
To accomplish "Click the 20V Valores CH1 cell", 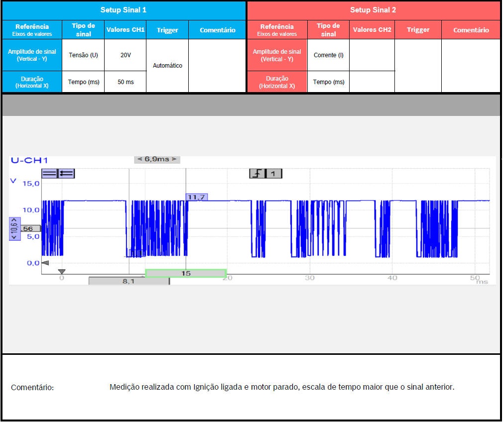I will 126,55.
